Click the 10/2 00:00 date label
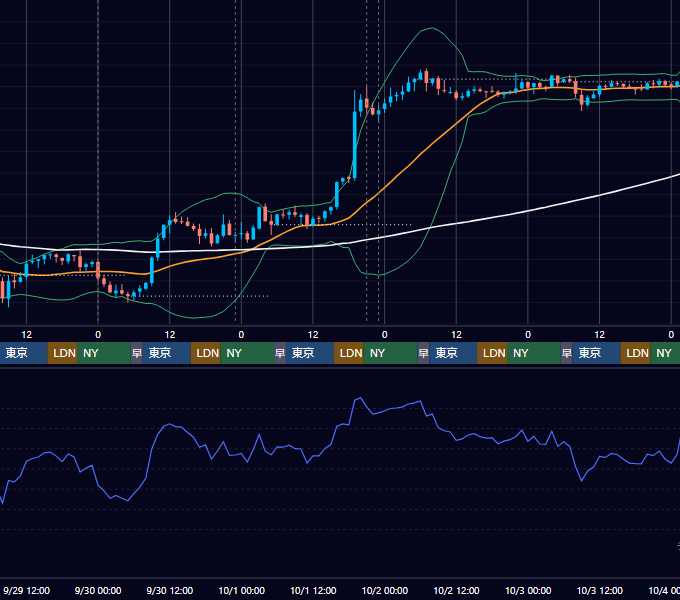This screenshot has height=600, width=680. click(385, 590)
